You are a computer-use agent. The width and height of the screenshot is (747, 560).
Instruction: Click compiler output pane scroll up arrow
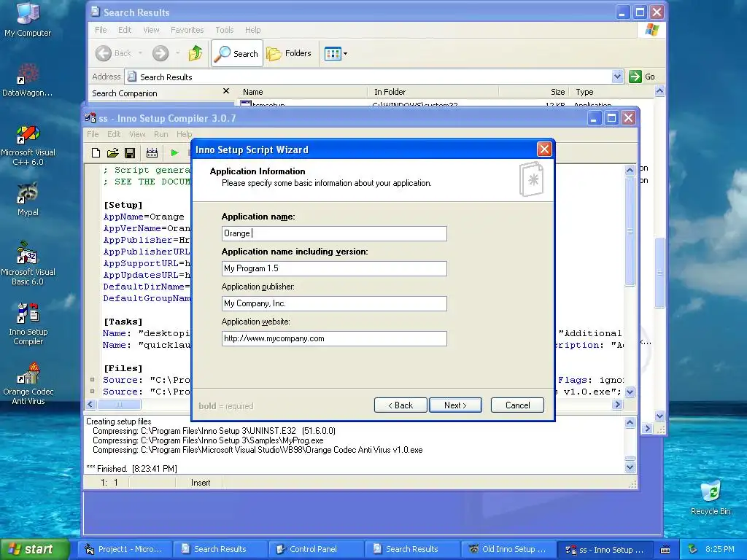click(630, 422)
